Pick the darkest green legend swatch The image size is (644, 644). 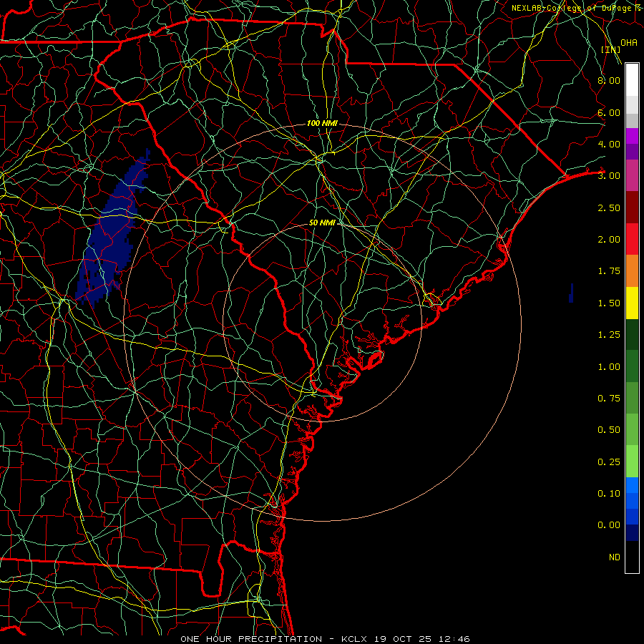pos(632,334)
